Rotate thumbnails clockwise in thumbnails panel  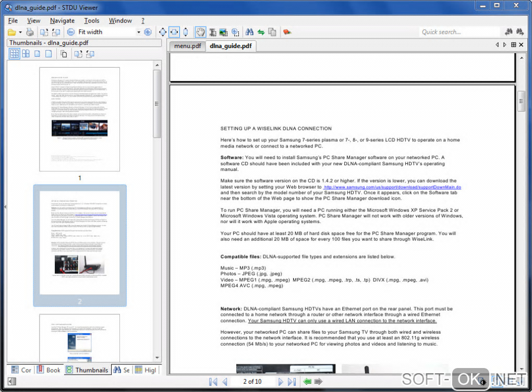(78, 54)
